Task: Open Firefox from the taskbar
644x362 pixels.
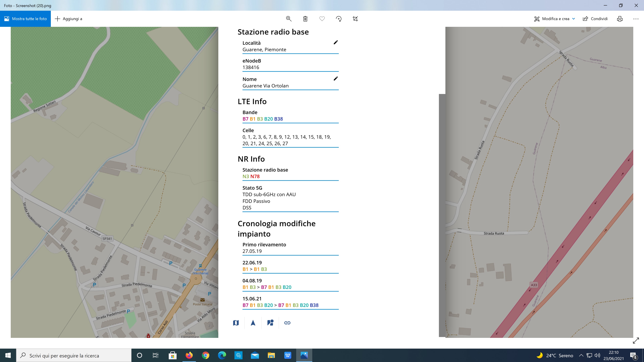Action: [189, 355]
